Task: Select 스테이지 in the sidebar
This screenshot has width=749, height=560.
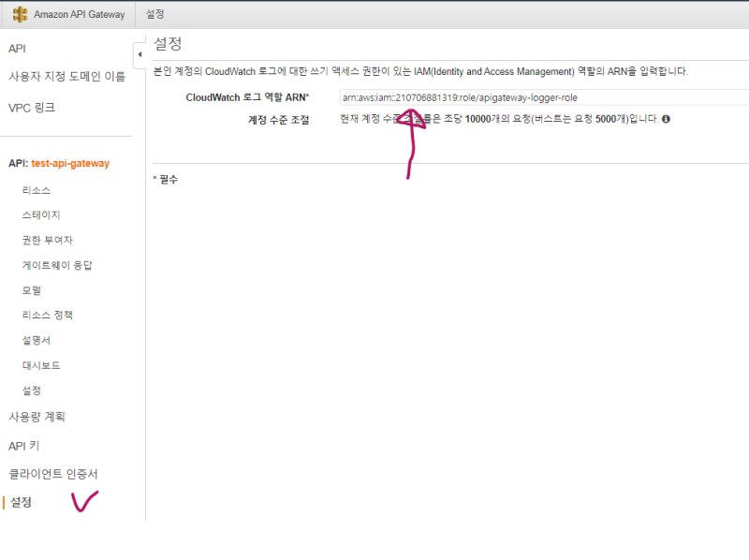Action: (x=41, y=215)
